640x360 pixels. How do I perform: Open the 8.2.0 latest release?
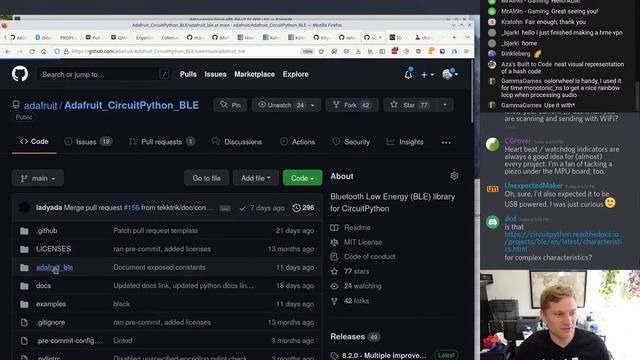(383, 355)
